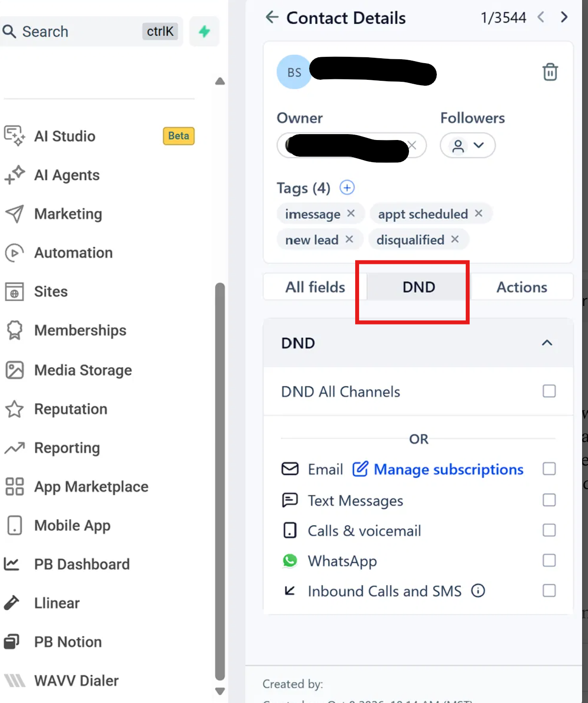This screenshot has height=703, width=588.
Task: Open the Reporting trend icon
Action: pos(14,448)
